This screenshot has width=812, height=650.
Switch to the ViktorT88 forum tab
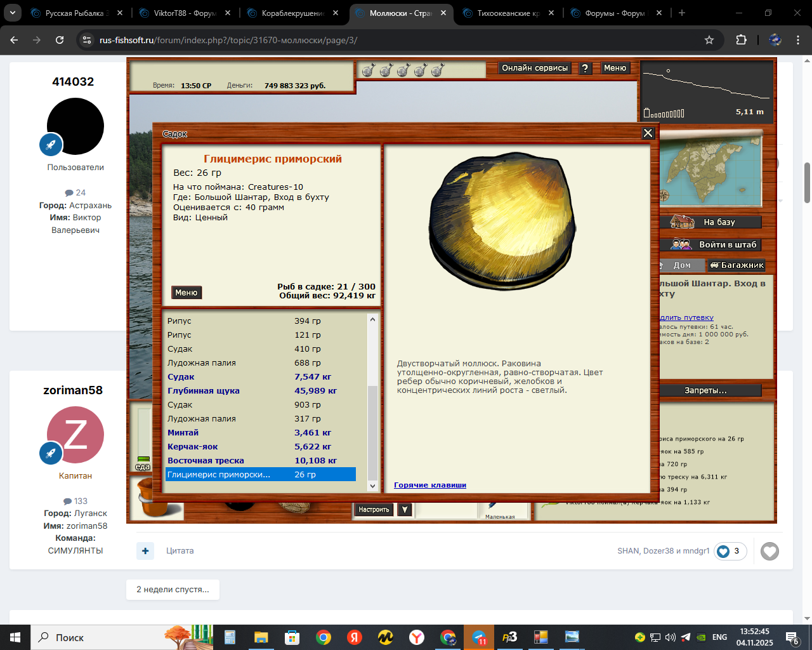pos(185,13)
